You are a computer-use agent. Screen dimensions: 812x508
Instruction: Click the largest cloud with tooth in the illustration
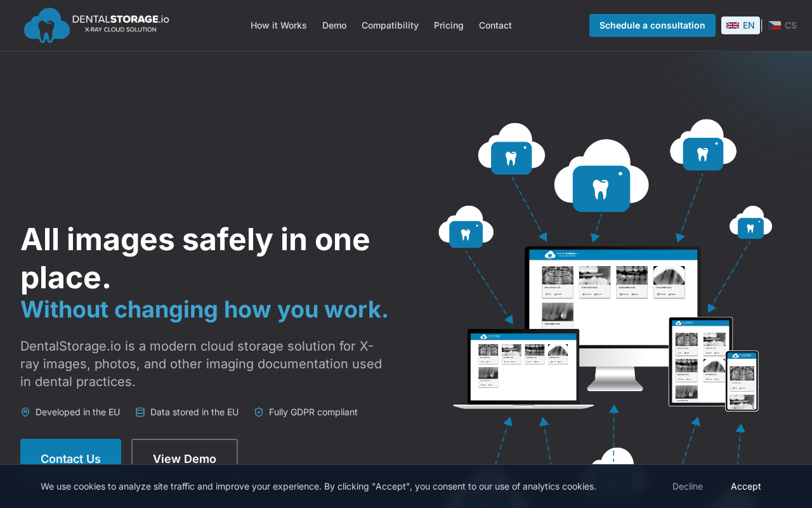pos(601,177)
